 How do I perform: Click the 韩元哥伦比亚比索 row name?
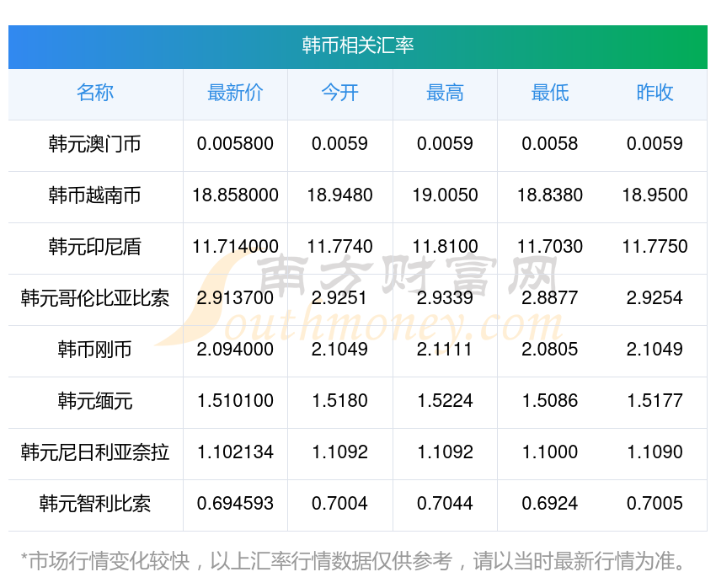click(95, 298)
